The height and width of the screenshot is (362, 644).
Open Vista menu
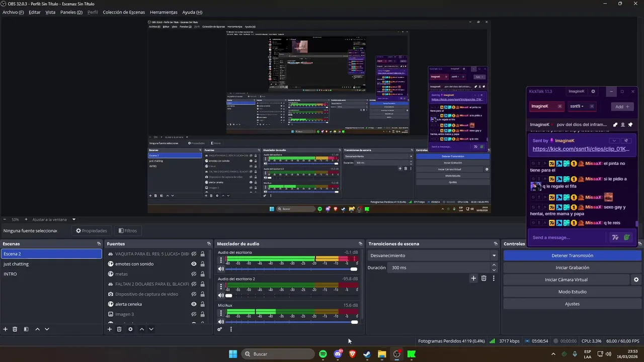pyautogui.click(x=50, y=12)
